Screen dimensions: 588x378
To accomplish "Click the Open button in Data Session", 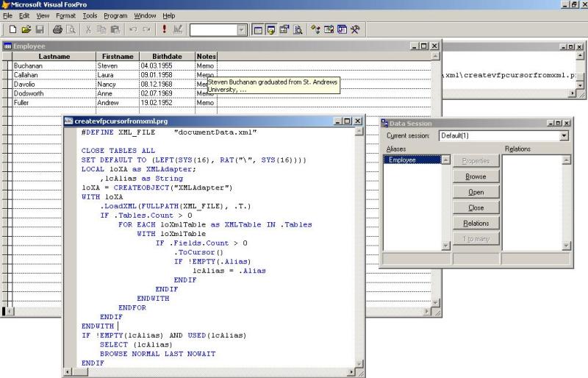I will pyautogui.click(x=476, y=192).
